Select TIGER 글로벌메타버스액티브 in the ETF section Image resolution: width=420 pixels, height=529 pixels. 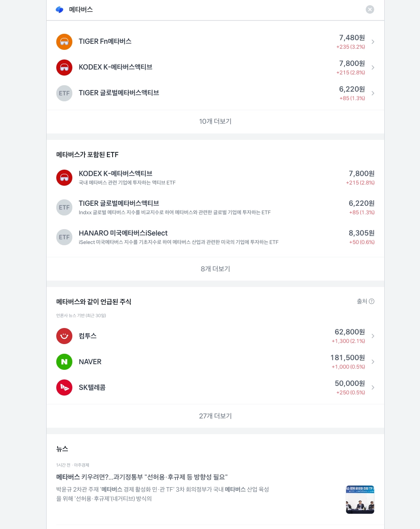coord(119,203)
